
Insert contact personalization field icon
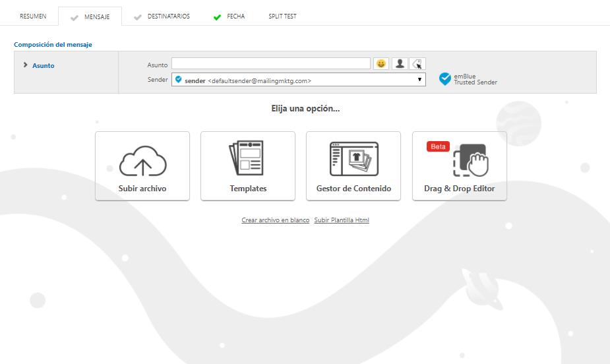point(400,63)
